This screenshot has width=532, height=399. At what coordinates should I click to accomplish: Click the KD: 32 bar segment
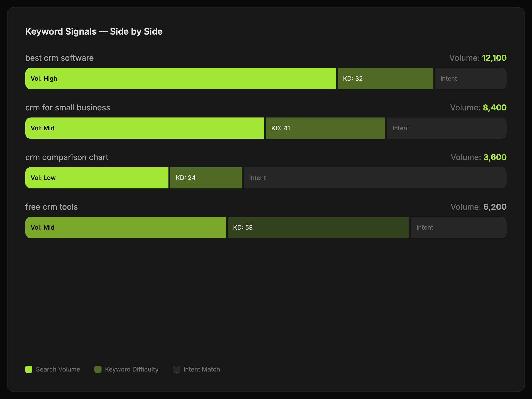click(x=385, y=78)
